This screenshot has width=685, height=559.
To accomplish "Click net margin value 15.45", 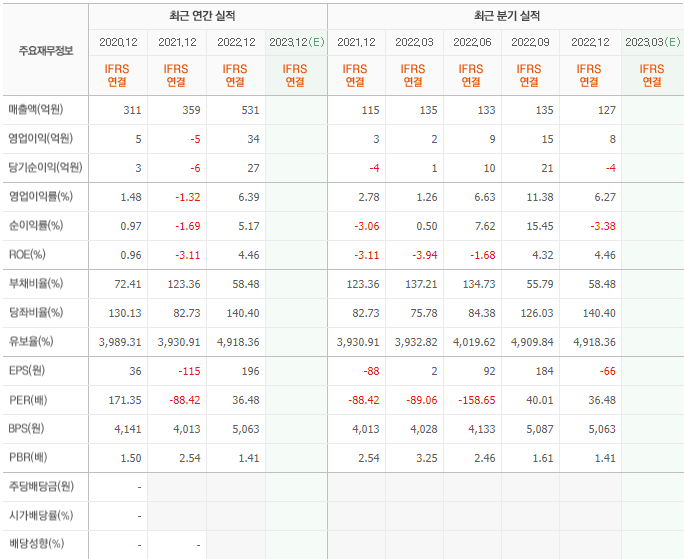I will pyautogui.click(x=540, y=226).
